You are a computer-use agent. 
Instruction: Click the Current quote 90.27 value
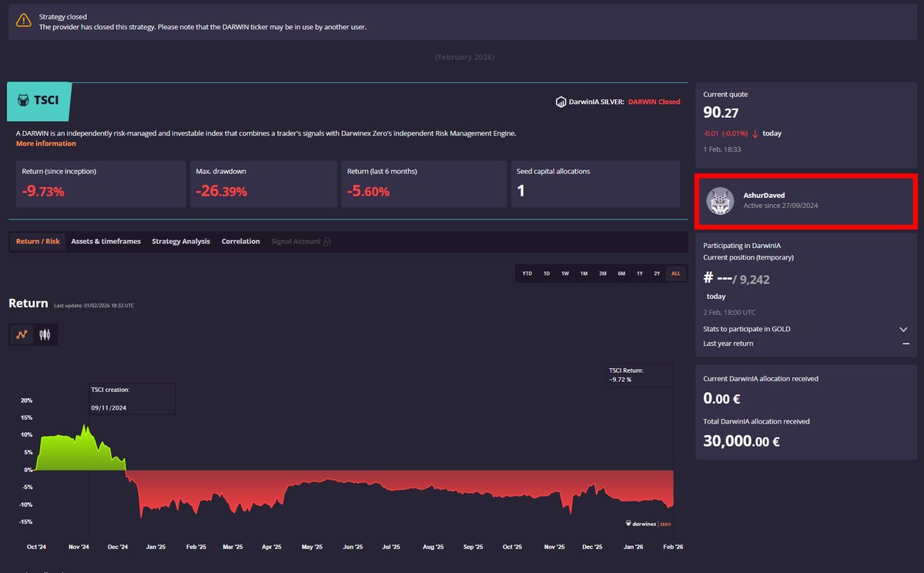721,113
